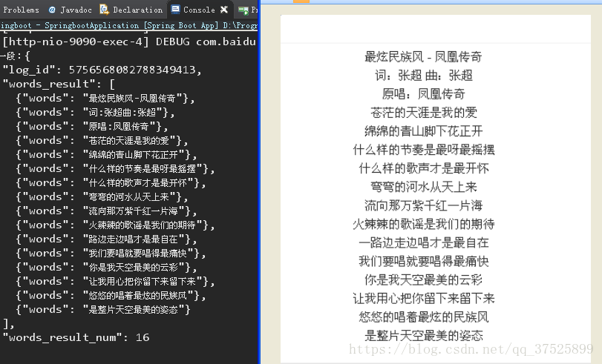Click console line with 词:张超曲:张超
The width and height of the screenshot is (602, 364).
pos(95,113)
